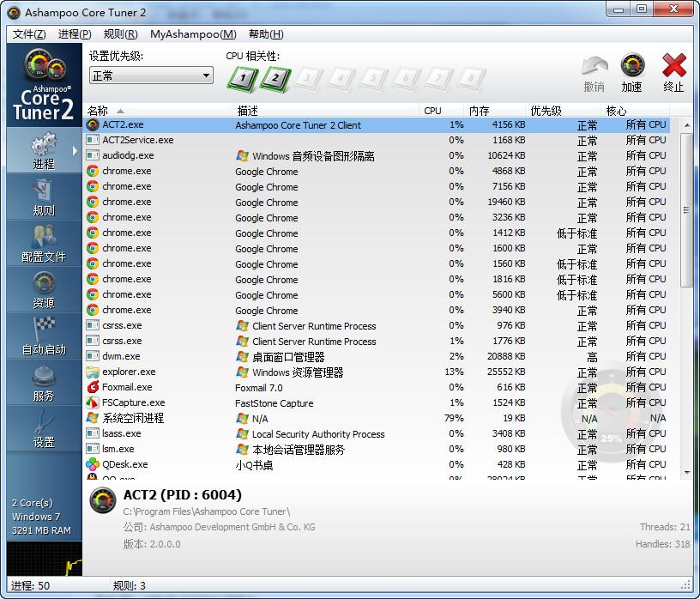Image resolution: width=700 pixels, height=599 pixels.
Task: Click the 桌面窗口管理器 description text
Action: pyautogui.click(x=288, y=357)
